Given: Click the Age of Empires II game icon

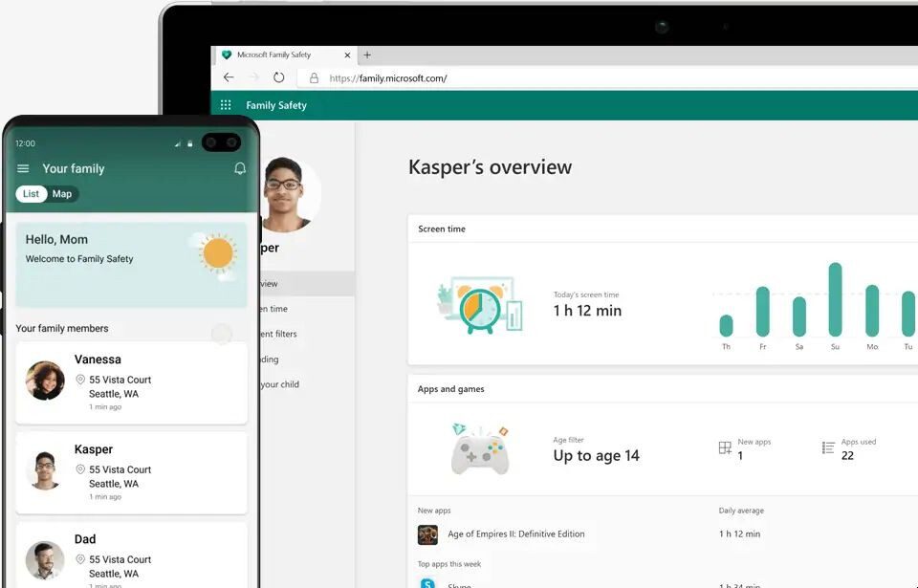Looking at the screenshot, I should click(x=426, y=534).
